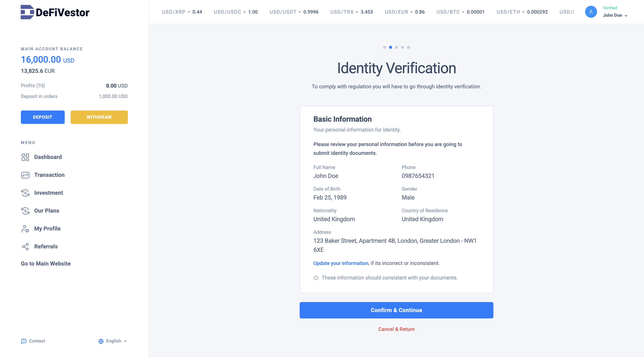Click the Contact help icon
The height and width of the screenshot is (357, 644).
(x=24, y=341)
